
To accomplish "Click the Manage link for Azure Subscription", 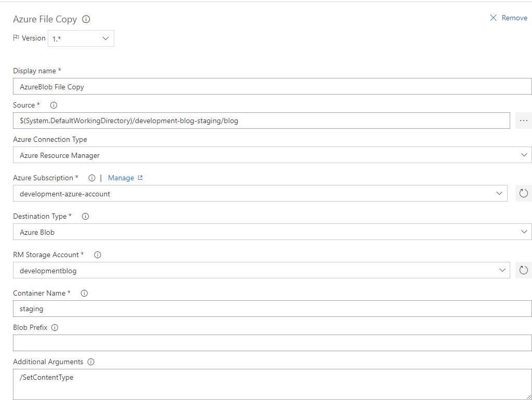I will point(121,178).
